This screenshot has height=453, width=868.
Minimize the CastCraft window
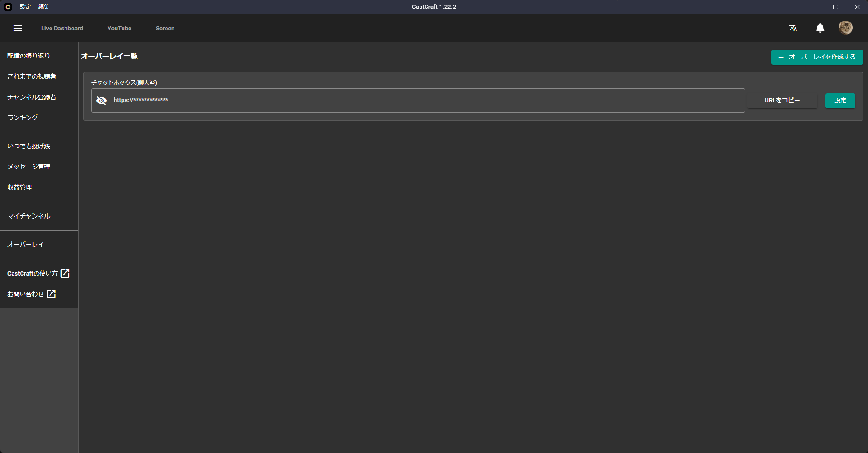click(814, 7)
